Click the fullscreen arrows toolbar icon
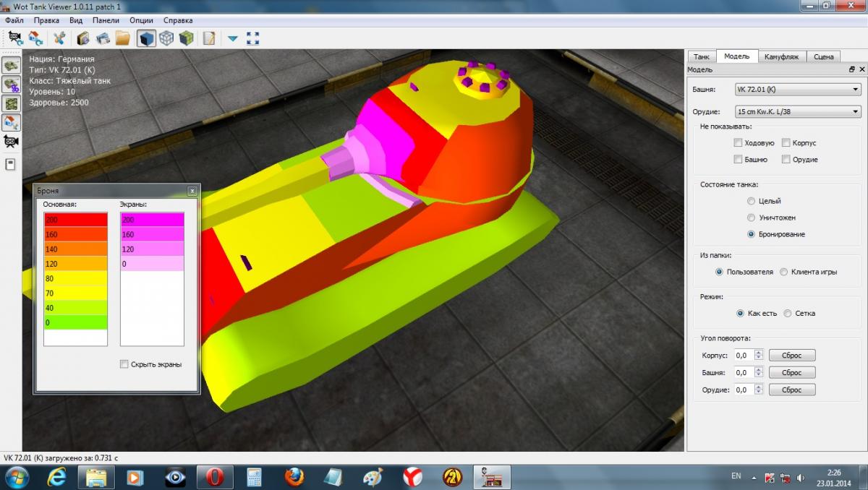Viewport: 868px width, 490px height. 252,38
